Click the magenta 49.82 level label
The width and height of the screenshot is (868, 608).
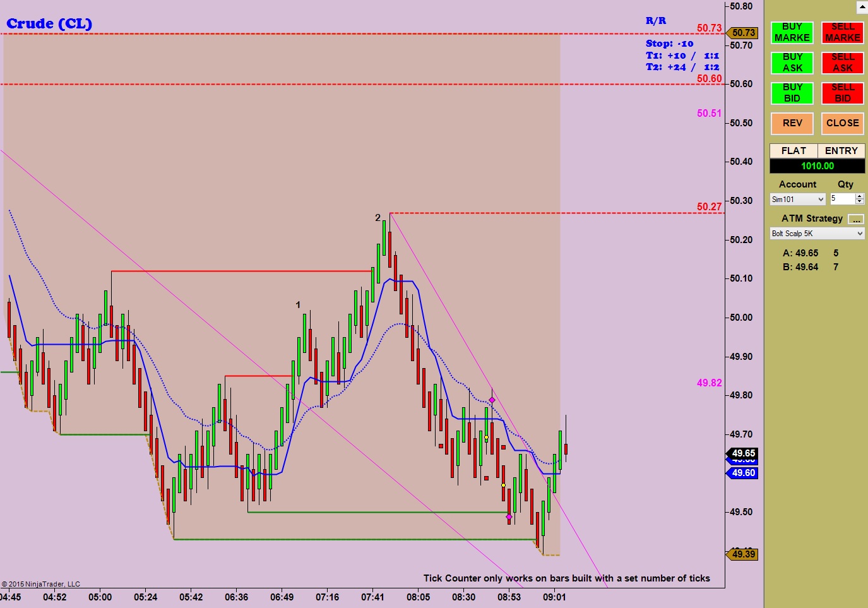pos(709,383)
